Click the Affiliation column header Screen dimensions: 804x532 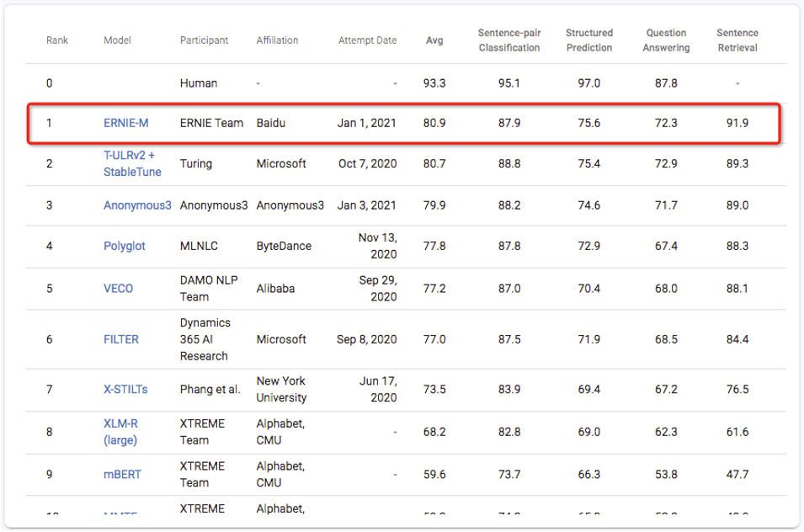pyautogui.click(x=277, y=40)
